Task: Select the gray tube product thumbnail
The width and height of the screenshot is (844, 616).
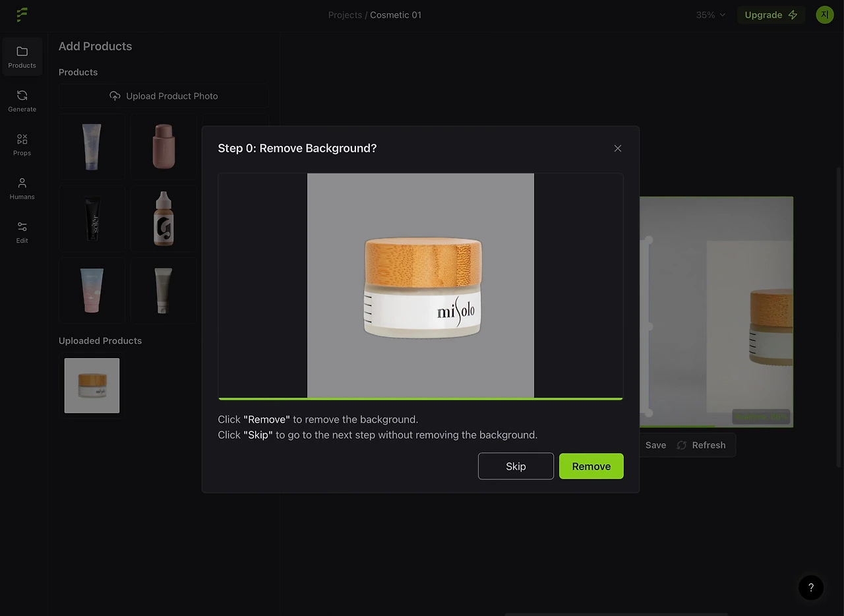Action: (x=164, y=290)
